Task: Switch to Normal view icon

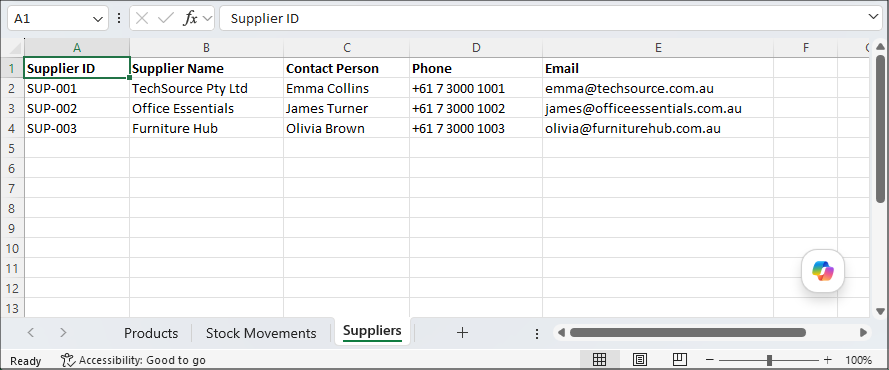Action: tap(600, 360)
